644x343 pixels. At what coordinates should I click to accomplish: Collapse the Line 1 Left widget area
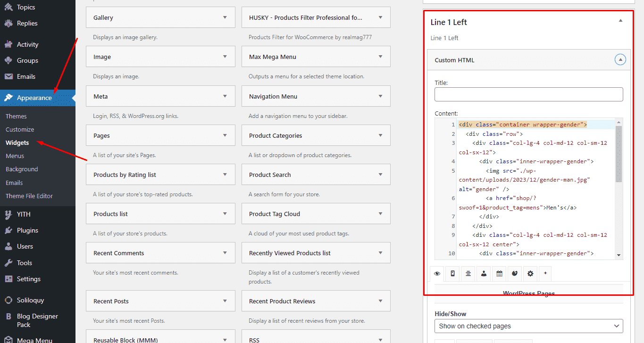pos(620,21)
